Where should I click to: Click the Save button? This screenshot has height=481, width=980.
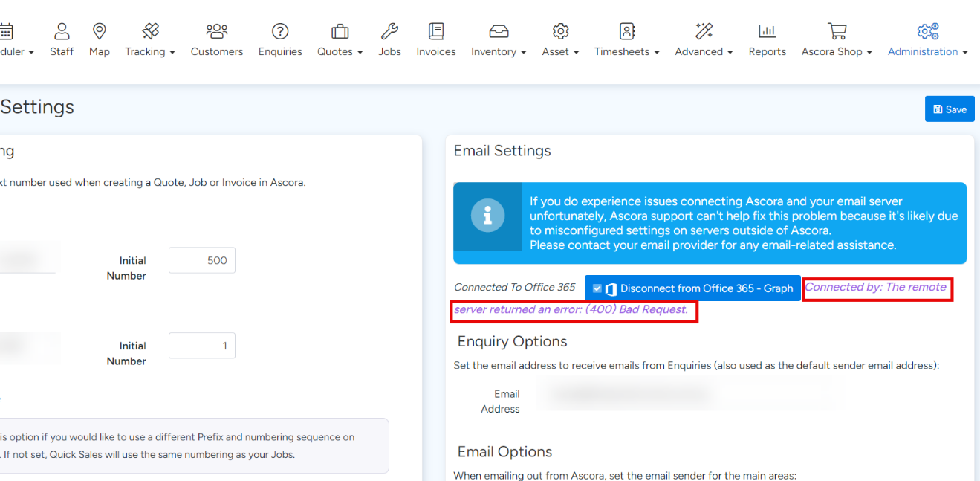(x=950, y=109)
